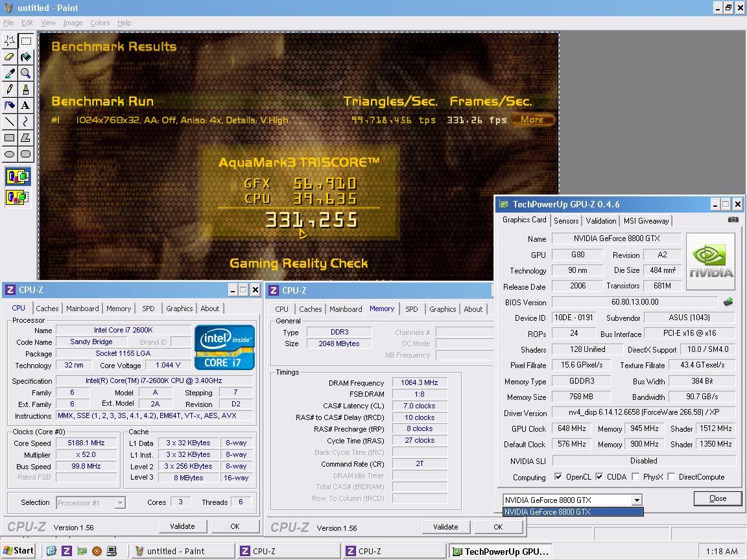The height and width of the screenshot is (560, 747).
Task: Select the Magnifier tool in Paint
Action: click(26, 73)
